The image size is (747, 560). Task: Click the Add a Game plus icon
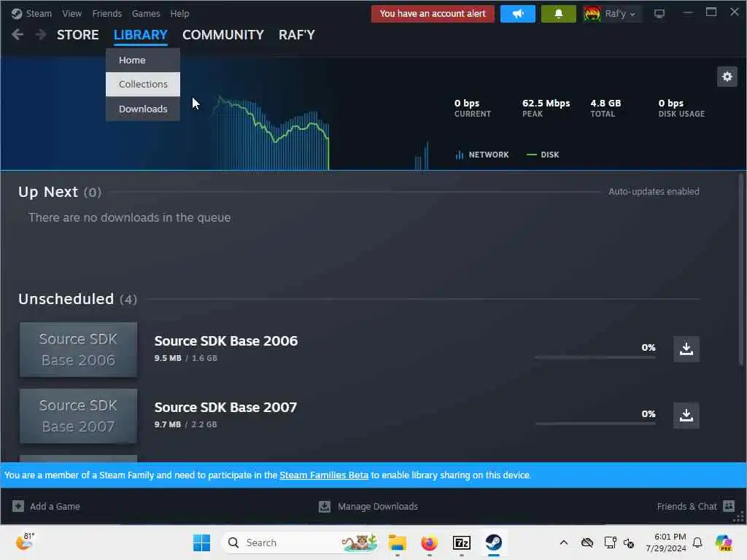tap(18, 506)
